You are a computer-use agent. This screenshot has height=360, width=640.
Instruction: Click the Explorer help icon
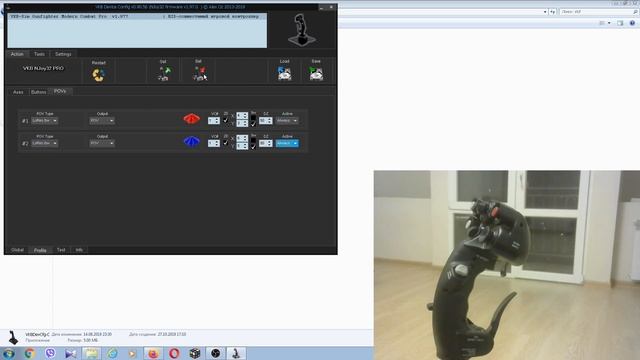point(632,23)
